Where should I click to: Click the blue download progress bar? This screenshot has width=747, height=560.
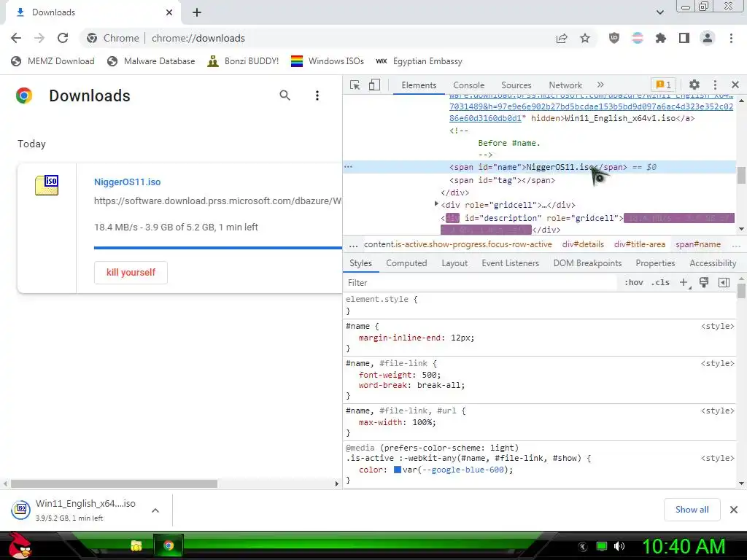(217, 248)
